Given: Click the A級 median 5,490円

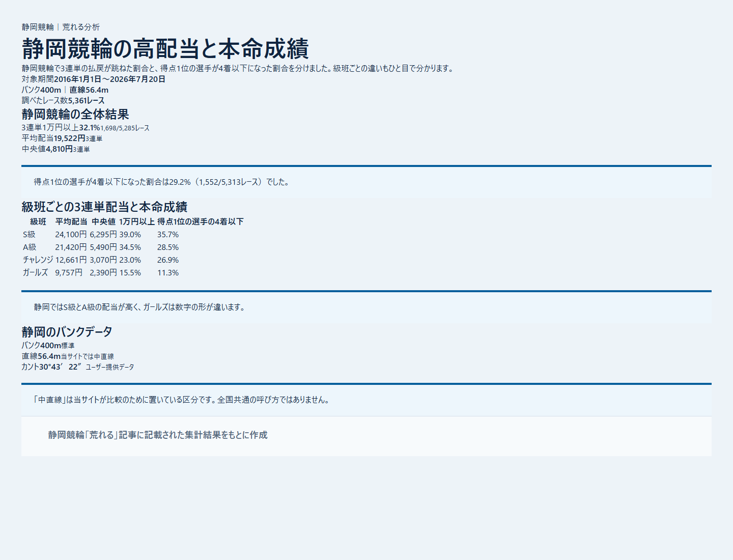Looking at the screenshot, I should pyautogui.click(x=103, y=247).
